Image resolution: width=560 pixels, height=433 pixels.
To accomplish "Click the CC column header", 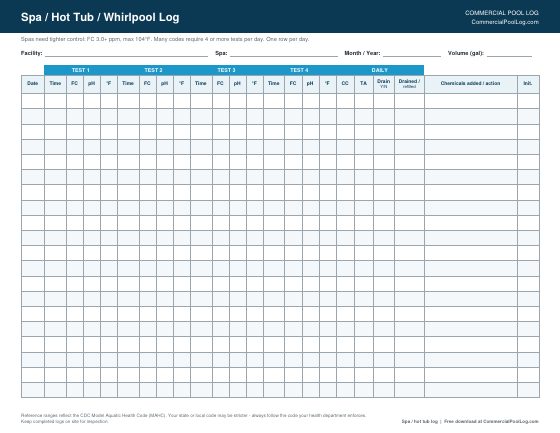I will (x=345, y=84).
